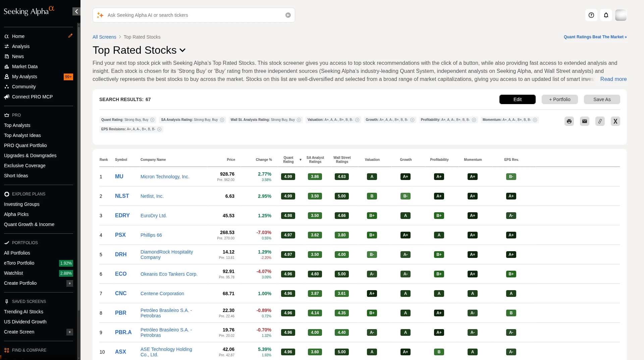This screenshot has width=644, height=360.
Task: Click the plus icon next to Create Screen
Action: (x=70, y=332)
